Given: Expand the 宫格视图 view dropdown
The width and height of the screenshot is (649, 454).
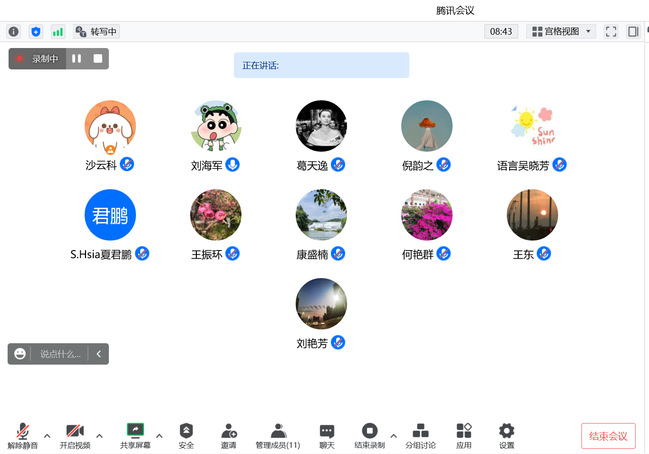Looking at the screenshot, I should 561,32.
